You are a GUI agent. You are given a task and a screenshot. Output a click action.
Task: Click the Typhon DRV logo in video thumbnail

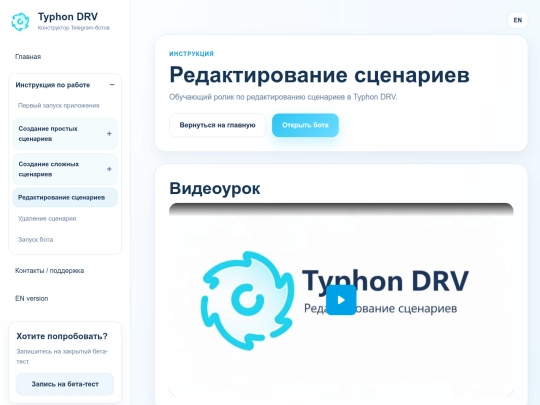click(247, 301)
